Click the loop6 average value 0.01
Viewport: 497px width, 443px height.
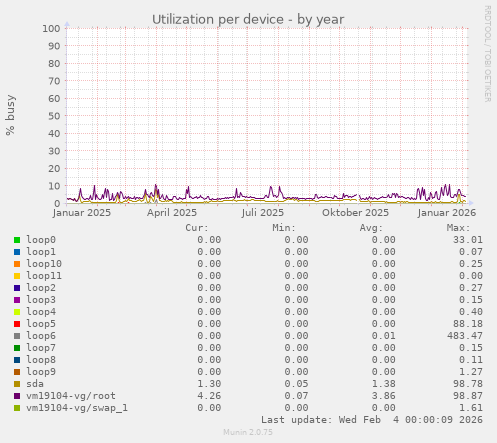384,336
